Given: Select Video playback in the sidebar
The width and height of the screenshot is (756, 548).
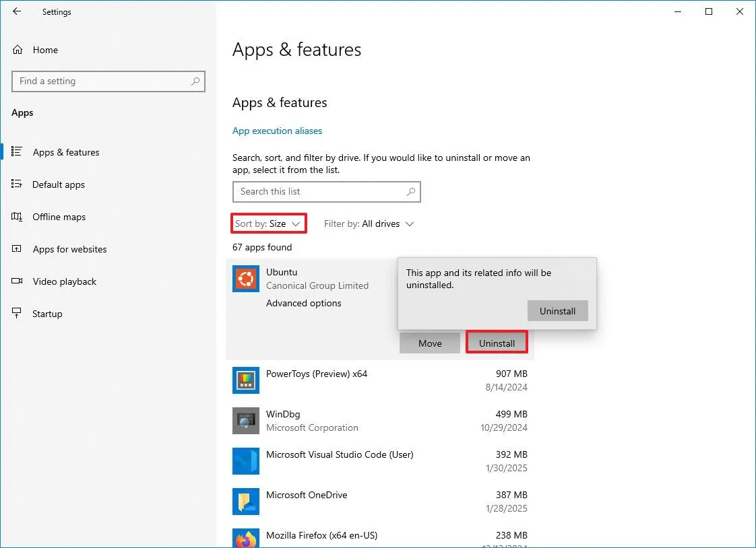Looking at the screenshot, I should (x=64, y=281).
